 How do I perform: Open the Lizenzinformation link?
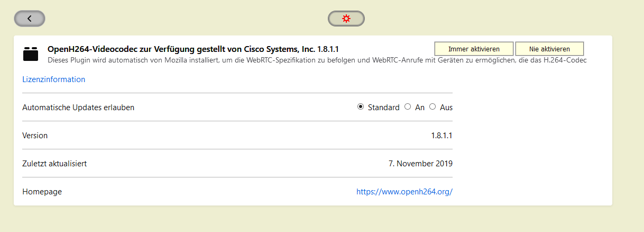[x=53, y=79]
